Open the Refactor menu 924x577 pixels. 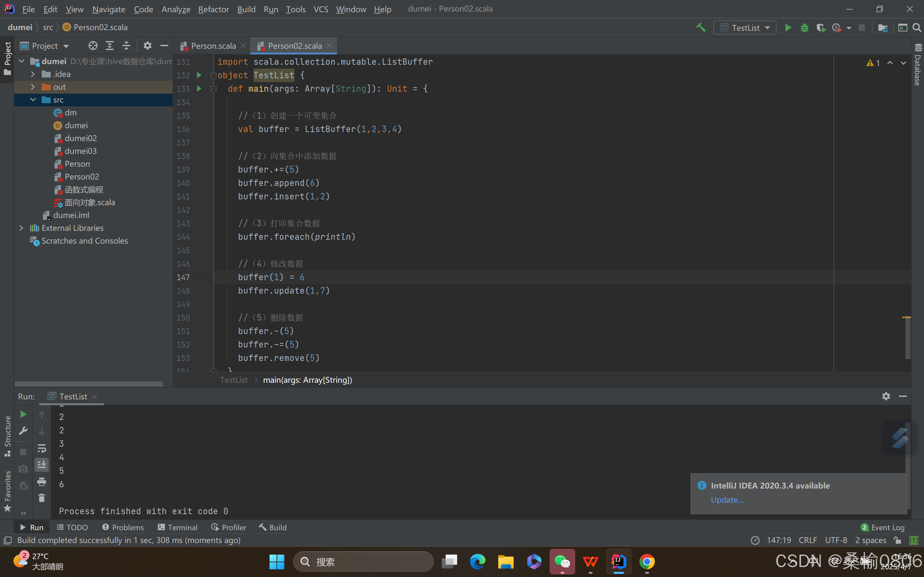click(x=213, y=9)
